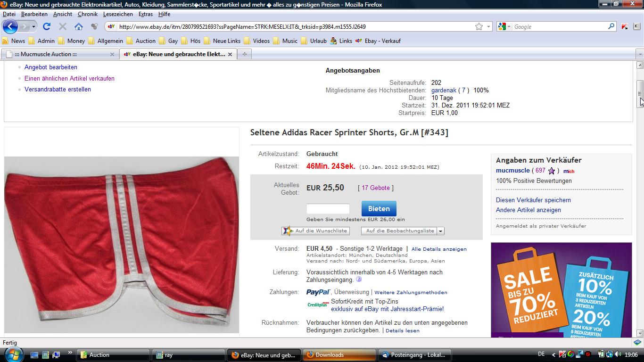Screen dimensions: 644x362
Task: Open the new tab plus button
Action: (244, 54)
